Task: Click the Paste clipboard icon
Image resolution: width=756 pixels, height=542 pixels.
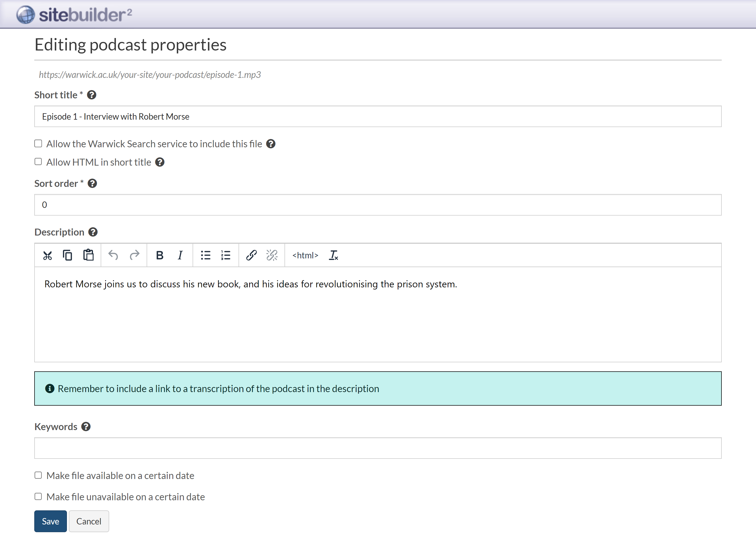Action: 88,255
